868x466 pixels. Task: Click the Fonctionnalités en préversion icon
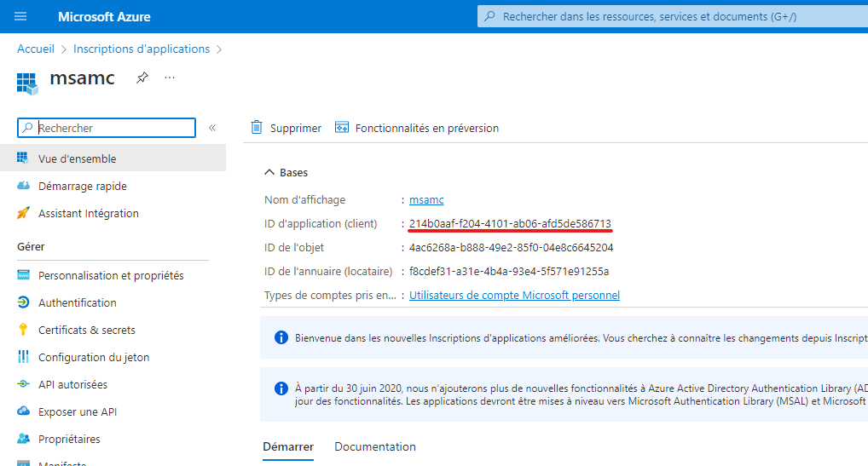pyautogui.click(x=342, y=127)
